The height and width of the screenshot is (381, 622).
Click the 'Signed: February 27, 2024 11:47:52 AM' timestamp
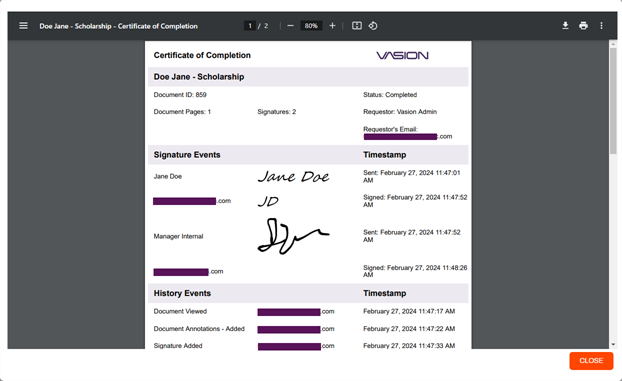click(415, 201)
